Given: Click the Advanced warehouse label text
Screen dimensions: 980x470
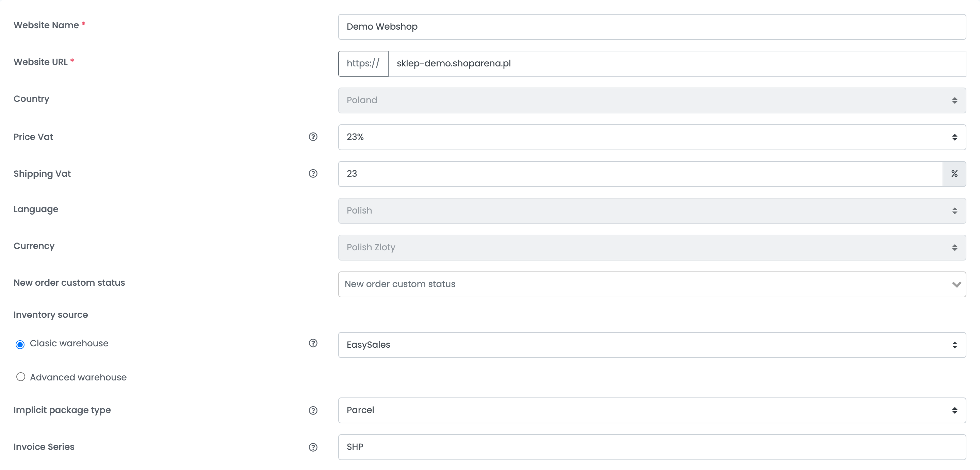Looking at the screenshot, I should tap(78, 377).
